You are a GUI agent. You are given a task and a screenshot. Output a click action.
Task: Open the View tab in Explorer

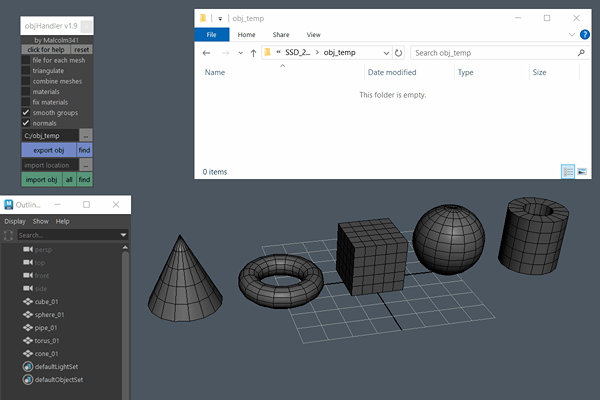point(314,34)
